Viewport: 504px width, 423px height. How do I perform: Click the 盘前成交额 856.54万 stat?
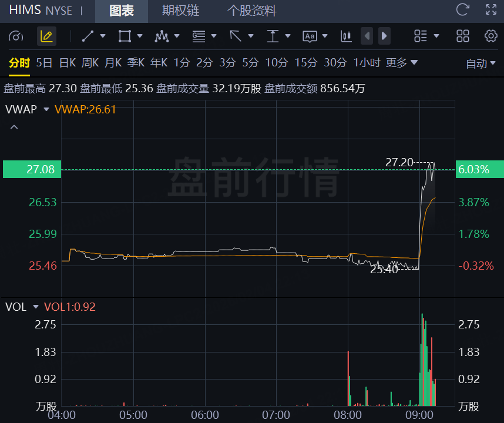pyautogui.click(x=315, y=88)
